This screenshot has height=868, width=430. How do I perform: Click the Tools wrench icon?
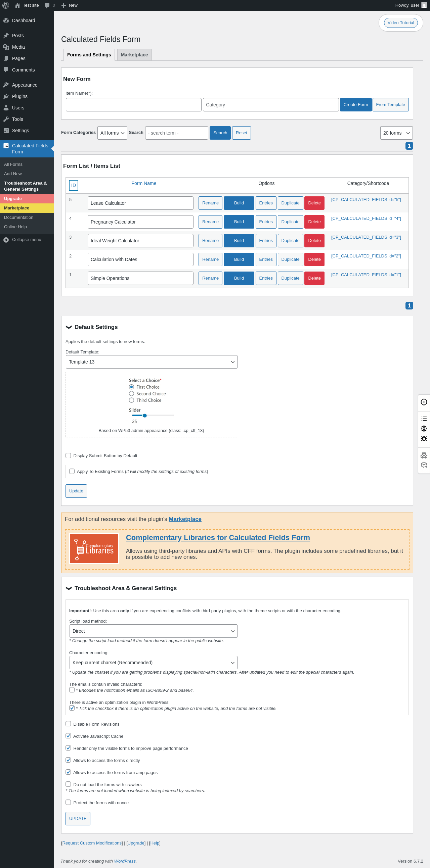point(6,119)
